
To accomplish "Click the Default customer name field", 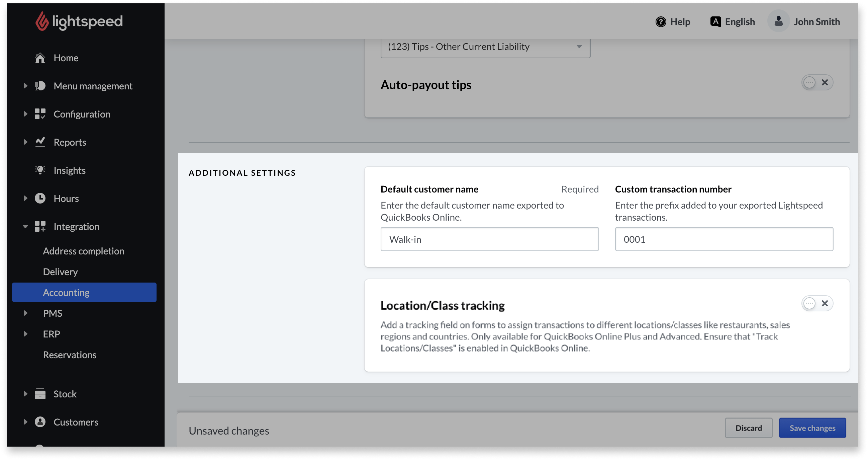I will 489,239.
